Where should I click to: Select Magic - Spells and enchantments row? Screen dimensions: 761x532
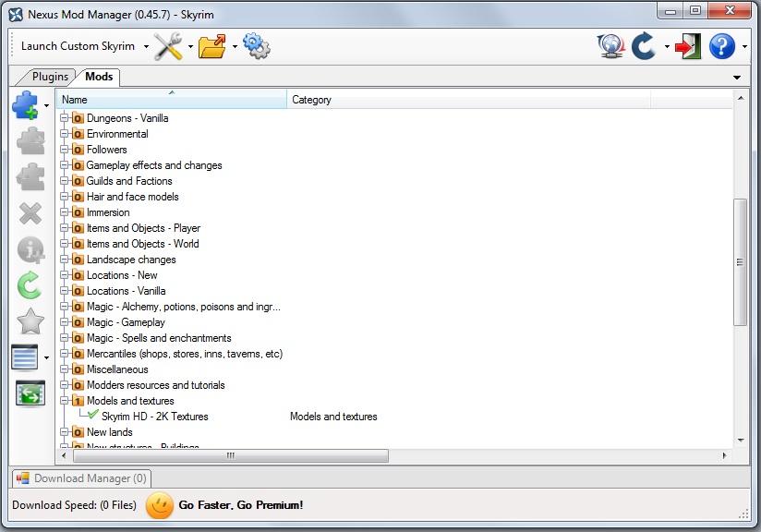[159, 338]
